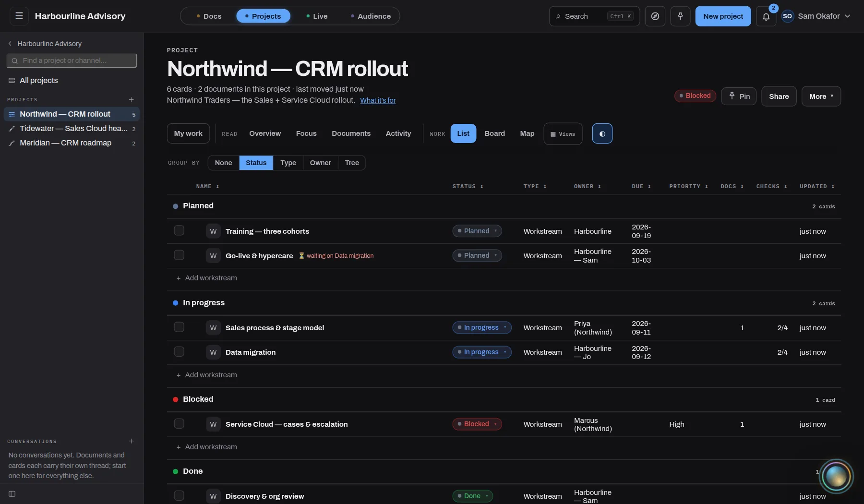Click Tidewater project branch icon
This screenshot has height=504, width=864.
(x=12, y=129)
